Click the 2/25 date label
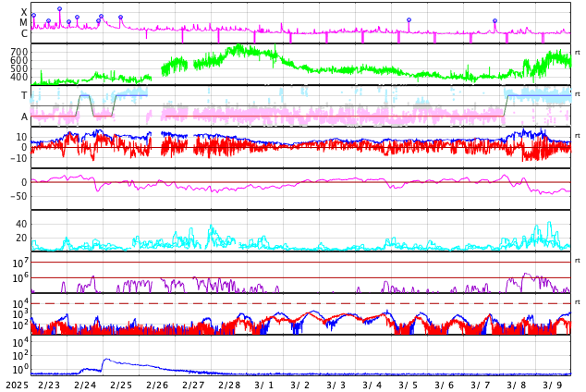The height and width of the screenshot is (392, 586). [121, 385]
